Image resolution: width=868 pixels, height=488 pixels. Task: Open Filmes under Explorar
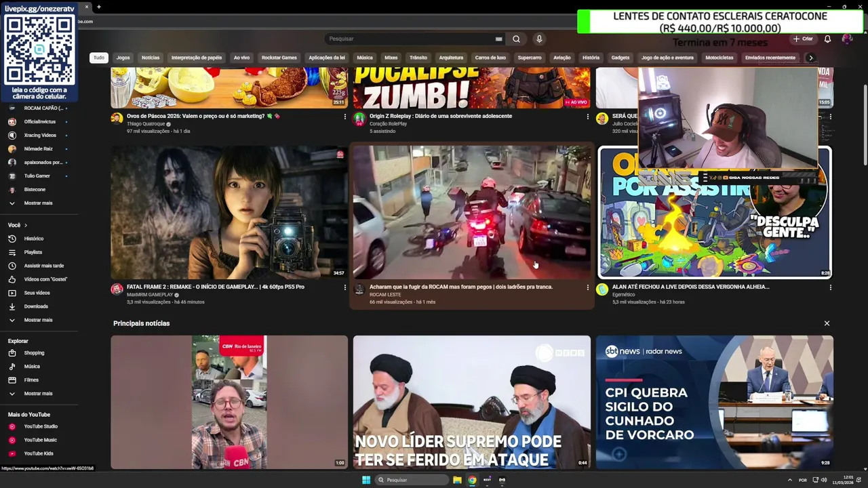point(31,380)
